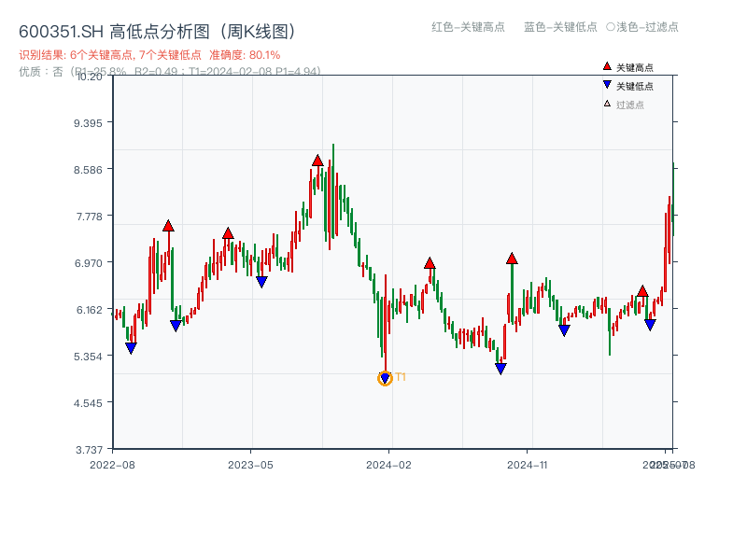Click the red triangle icon beside 关键高点
This screenshot has height=560, width=747.
605,67
